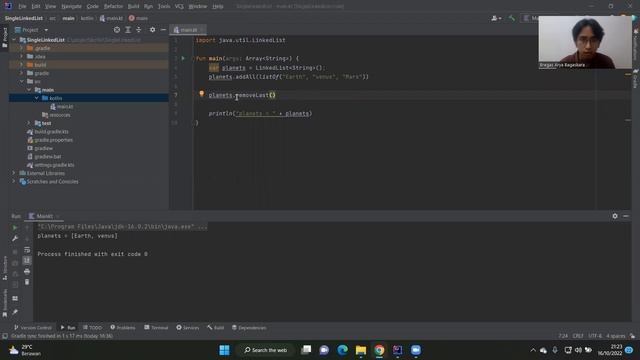Click the yellow light bulb intention icon

[201, 94]
